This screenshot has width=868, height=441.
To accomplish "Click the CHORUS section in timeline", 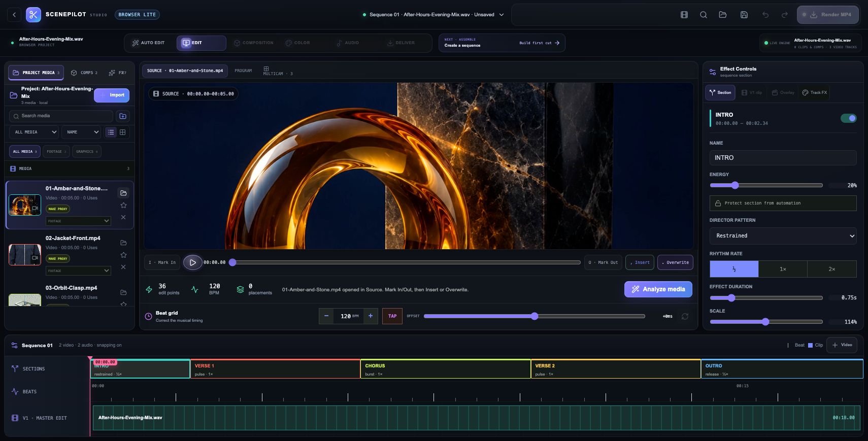I will (445, 369).
